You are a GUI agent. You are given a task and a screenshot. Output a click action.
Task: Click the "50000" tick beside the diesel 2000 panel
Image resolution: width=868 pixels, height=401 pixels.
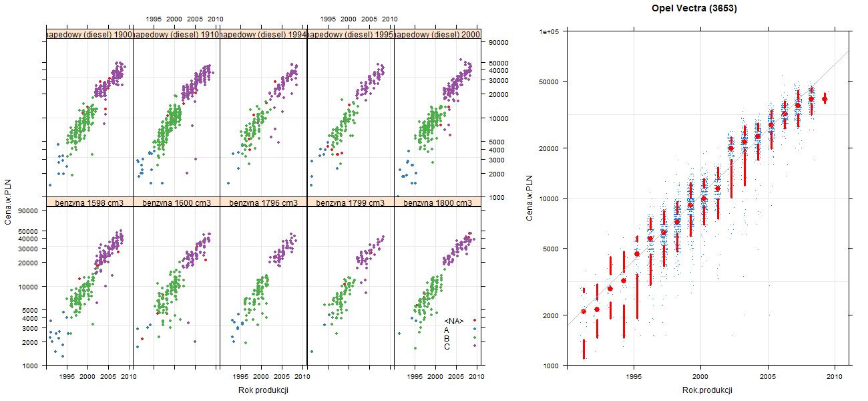(499, 63)
